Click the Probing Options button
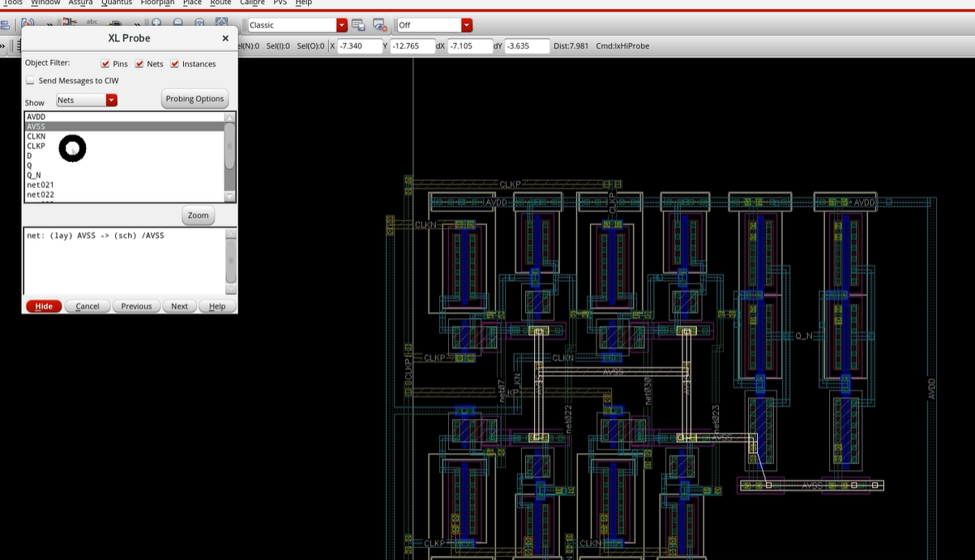 click(x=195, y=99)
